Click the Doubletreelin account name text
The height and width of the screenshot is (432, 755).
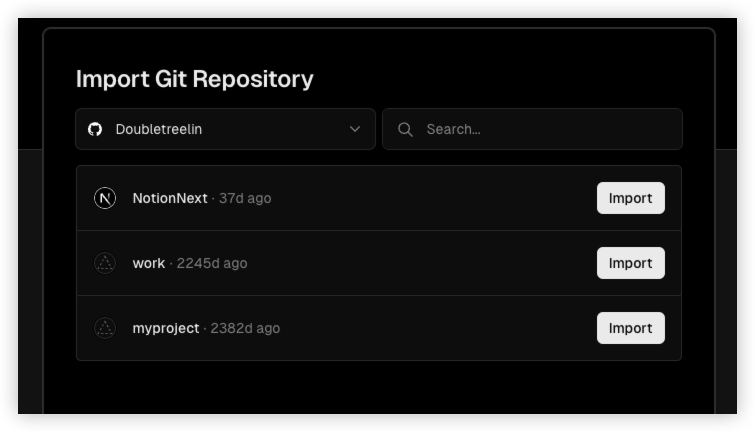159,129
